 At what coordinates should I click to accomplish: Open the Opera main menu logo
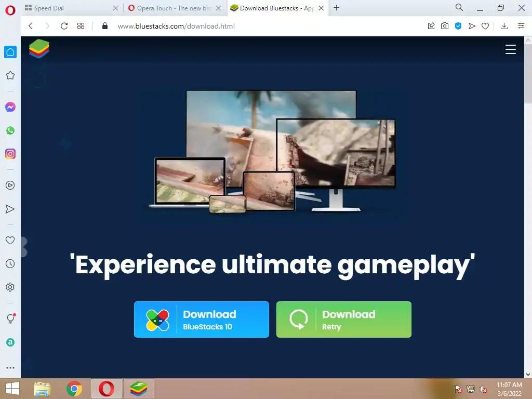pos(10,10)
